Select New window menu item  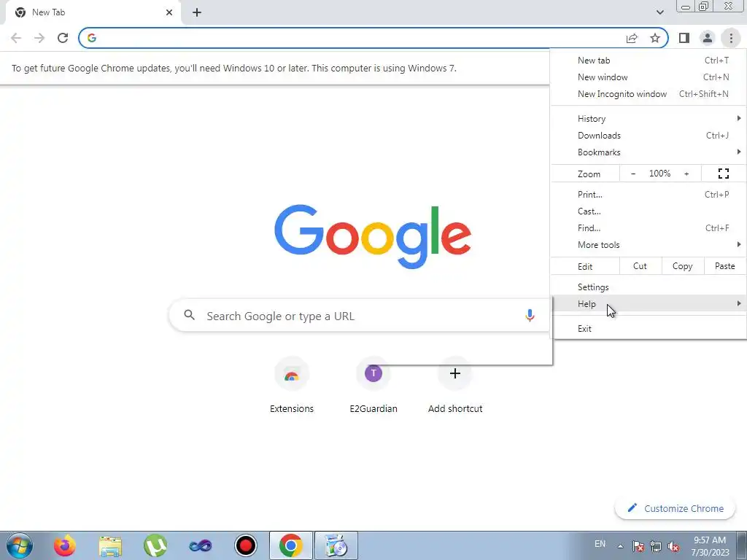(x=649, y=77)
